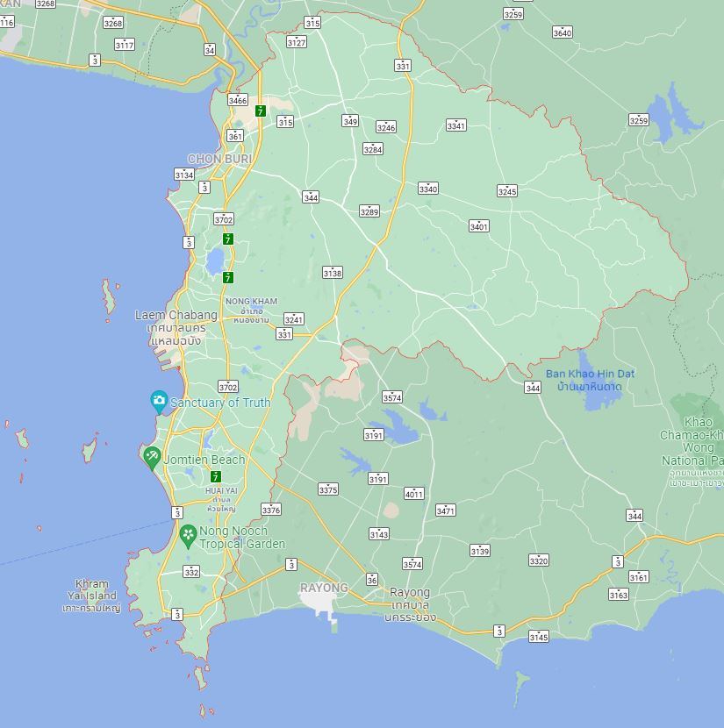
Task: Select the route 3320 road shield
Action: pos(539,560)
